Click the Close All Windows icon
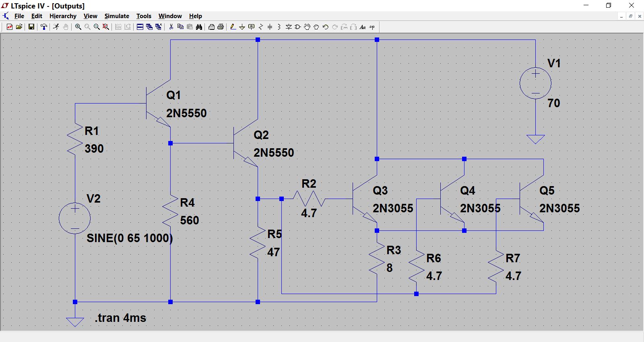This screenshot has width=644, height=342. (159, 27)
